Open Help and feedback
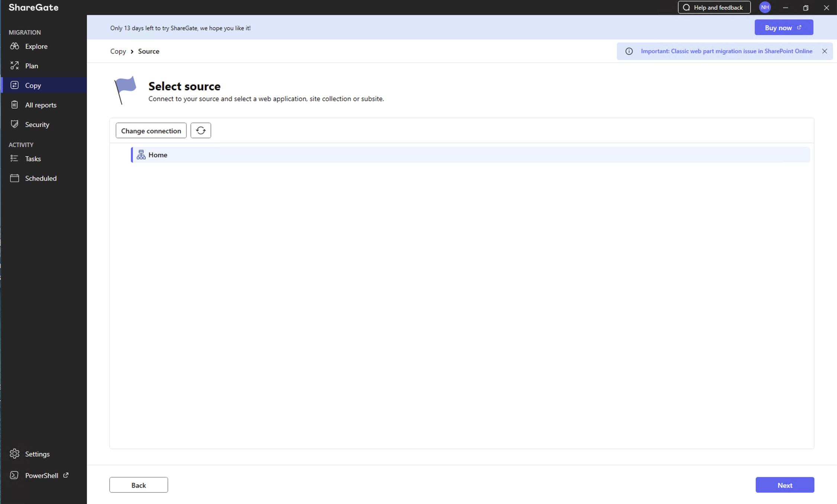 [714, 7]
